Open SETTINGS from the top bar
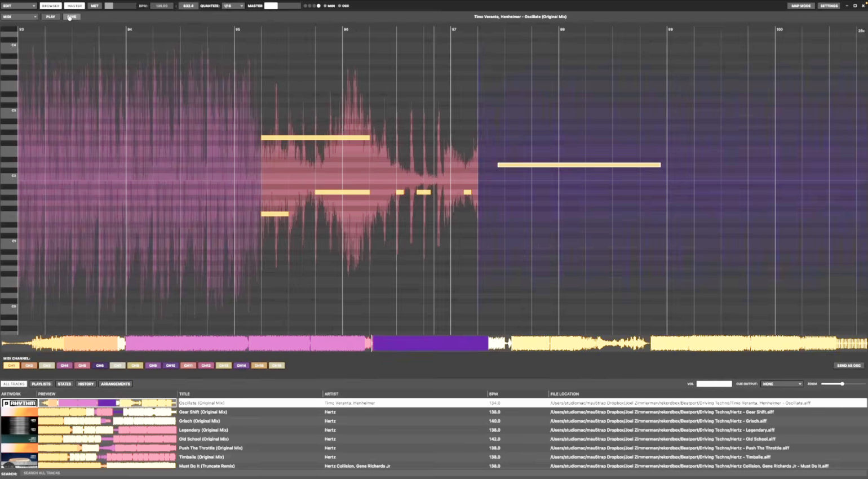Viewport: 868px width, 479px height. (x=829, y=6)
